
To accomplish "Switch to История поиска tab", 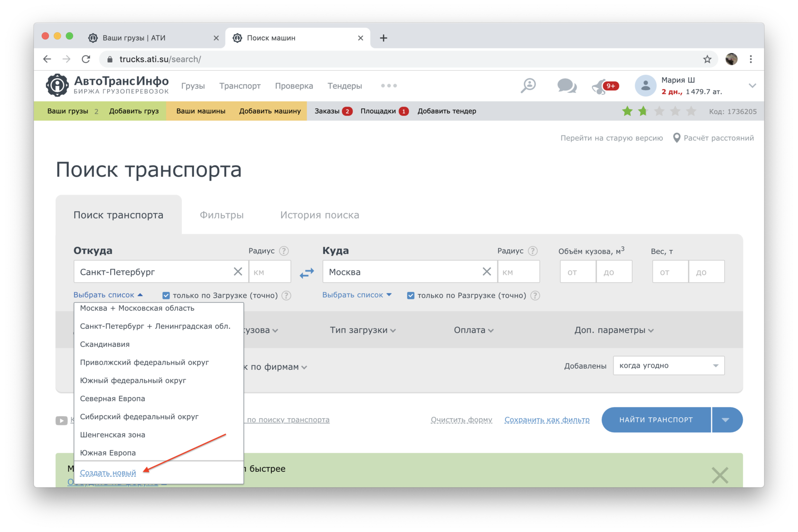I will 320,215.
